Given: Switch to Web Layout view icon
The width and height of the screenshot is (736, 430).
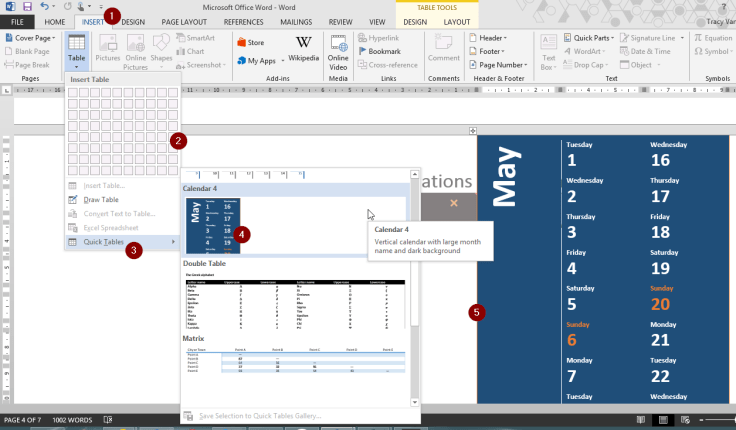Looking at the screenshot, I should (685, 420).
